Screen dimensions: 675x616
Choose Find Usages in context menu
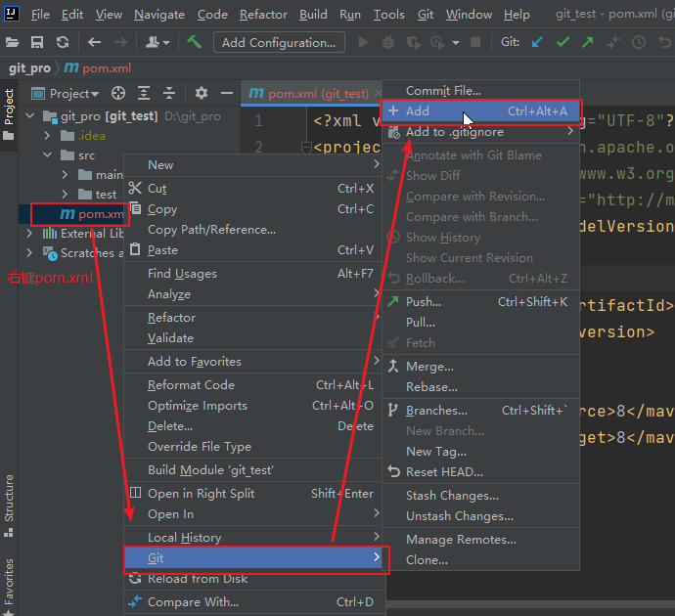tap(253, 274)
